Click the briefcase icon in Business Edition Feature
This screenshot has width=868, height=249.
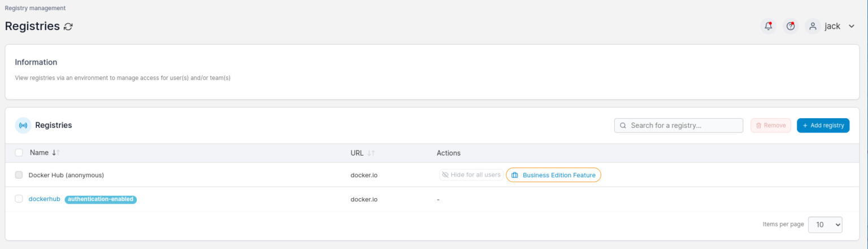pos(514,175)
